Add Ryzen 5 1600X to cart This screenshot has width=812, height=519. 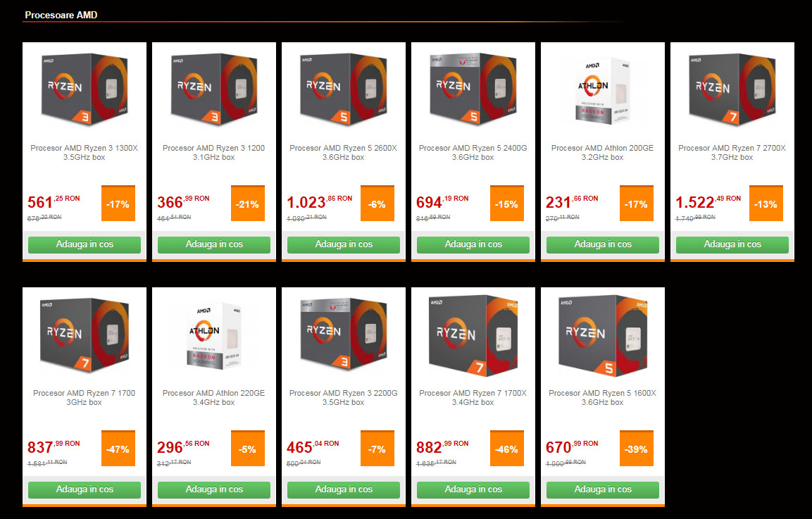(x=603, y=489)
